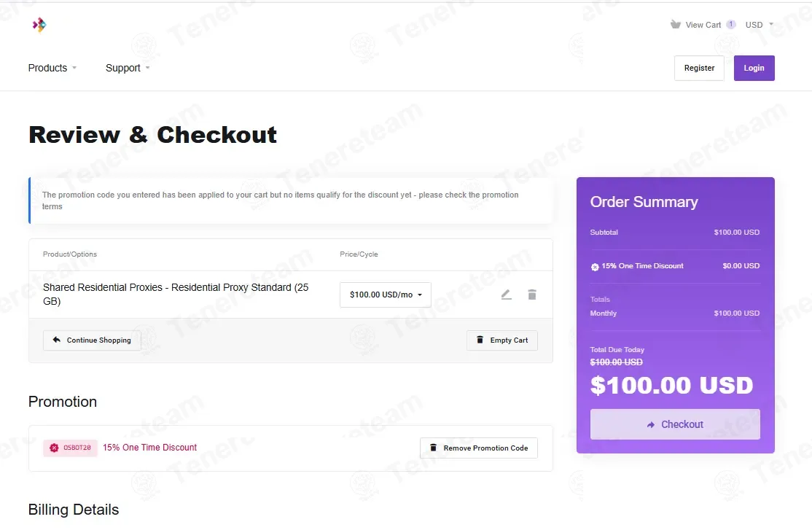
Task: Click the 15% One Time Discount promotion text
Action: (149, 448)
